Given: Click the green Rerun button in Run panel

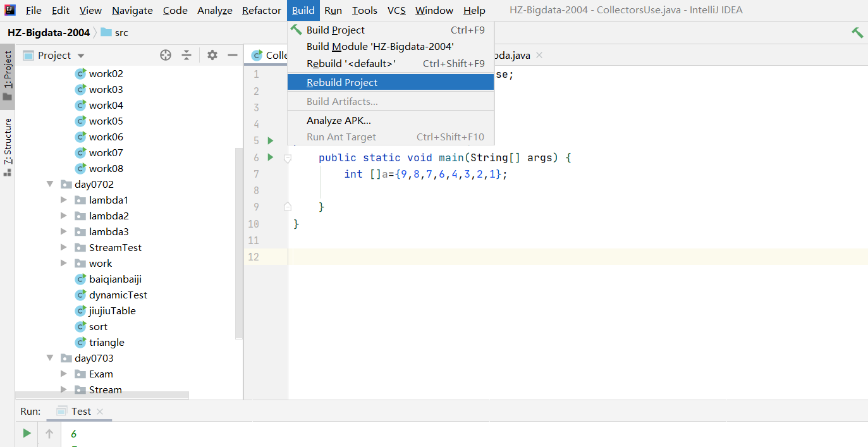Looking at the screenshot, I should 27,433.
